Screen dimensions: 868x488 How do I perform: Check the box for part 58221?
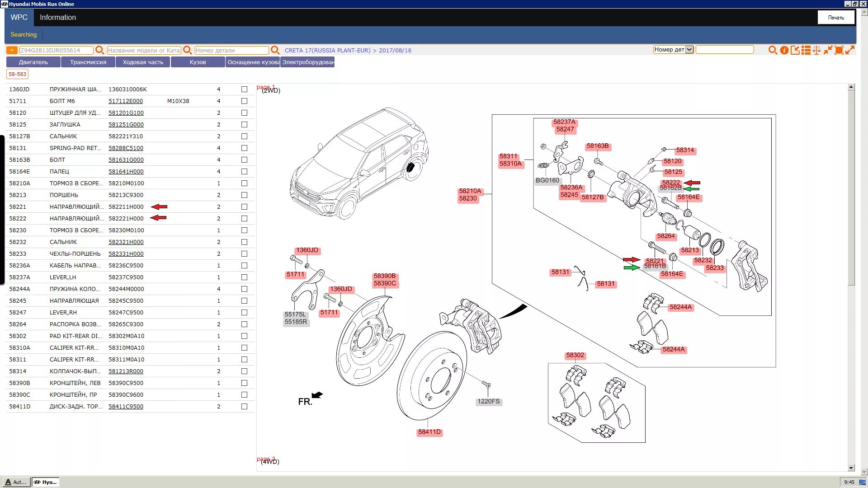click(244, 207)
